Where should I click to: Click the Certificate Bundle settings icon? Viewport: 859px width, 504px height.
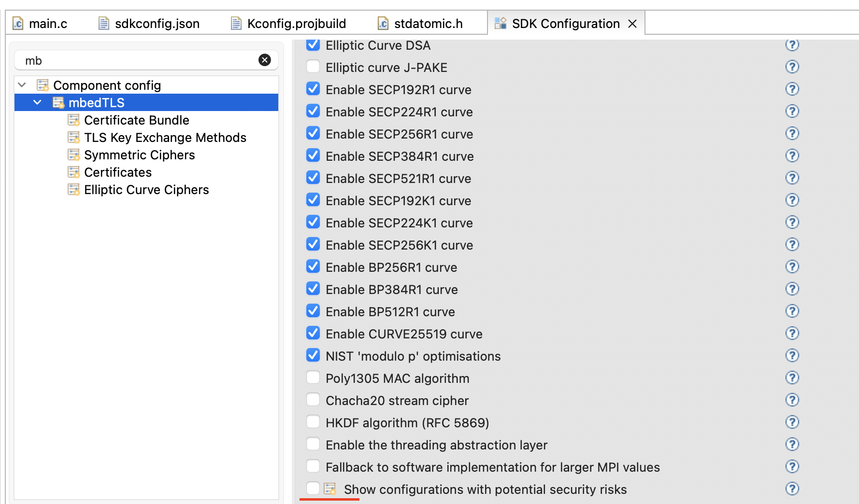[74, 120]
